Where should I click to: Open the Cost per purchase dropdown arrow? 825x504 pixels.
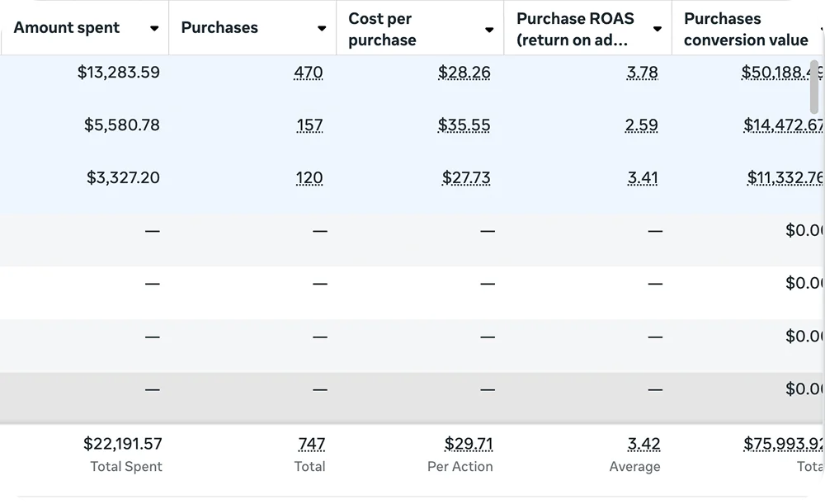489,30
